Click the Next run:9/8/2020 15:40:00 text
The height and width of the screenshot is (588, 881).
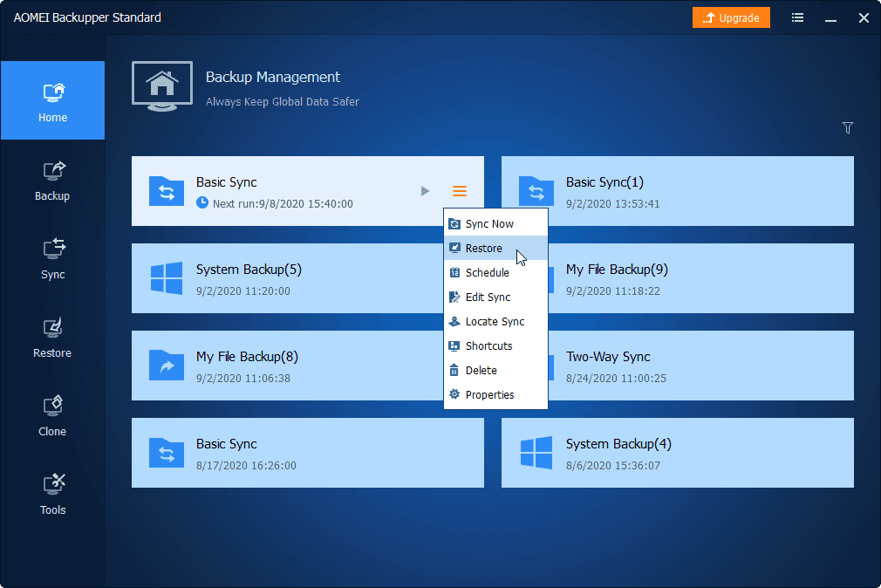click(283, 203)
